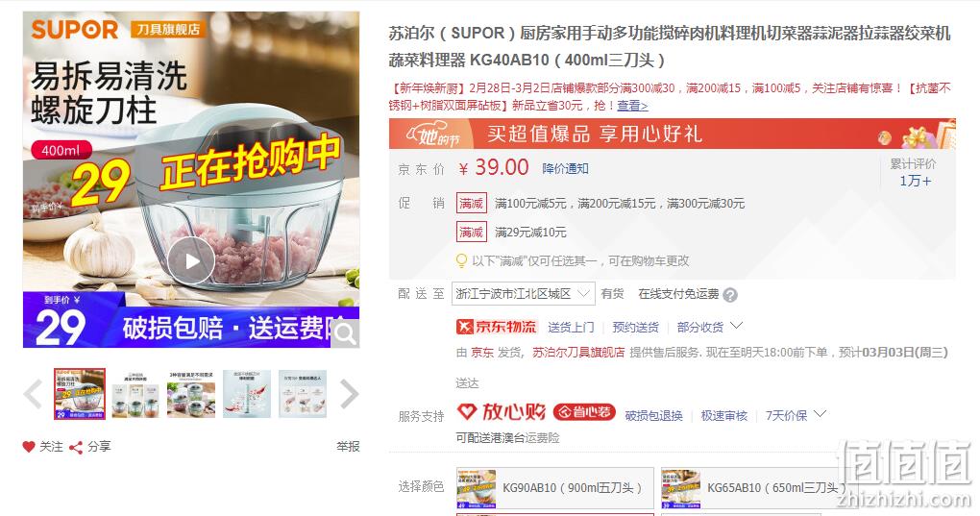The height and width of the screenshot is (516, 980).
Task: Show next thumbnails with right arrow
Action: pyautogui.click(x=349, y=394)
